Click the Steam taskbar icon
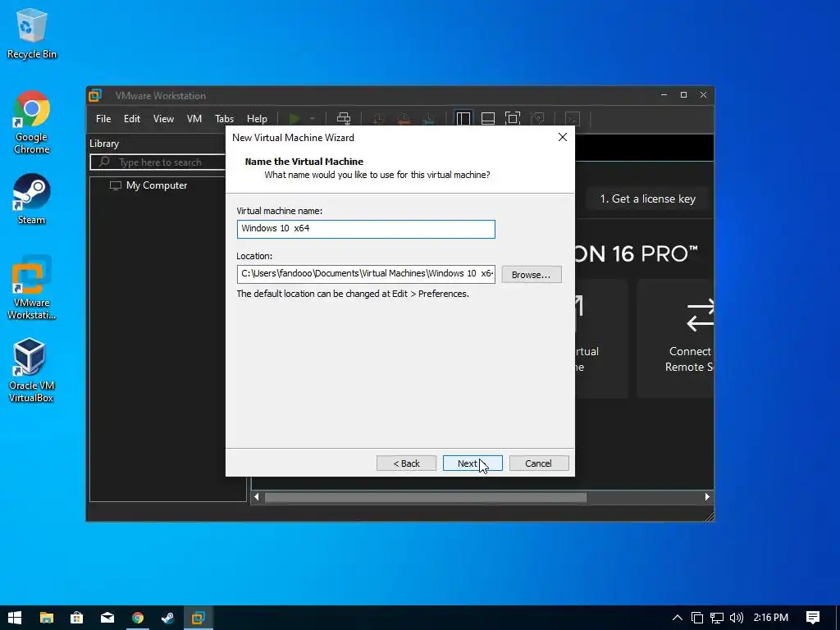840x630 pixels. [x=167, y=618]
